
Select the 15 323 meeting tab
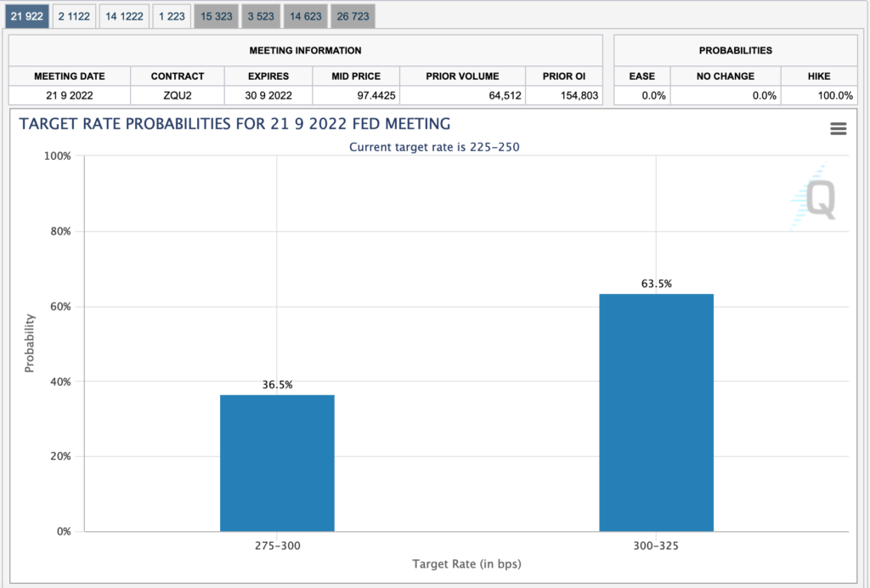[x=215, y=16]
